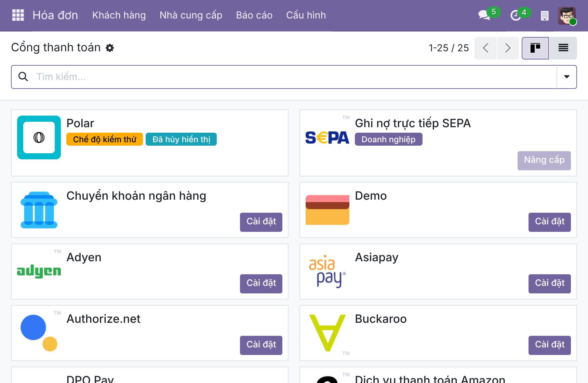Click Cài đặt on the Authorize.net card
The image size is (588, 383).
click(261, 345)
